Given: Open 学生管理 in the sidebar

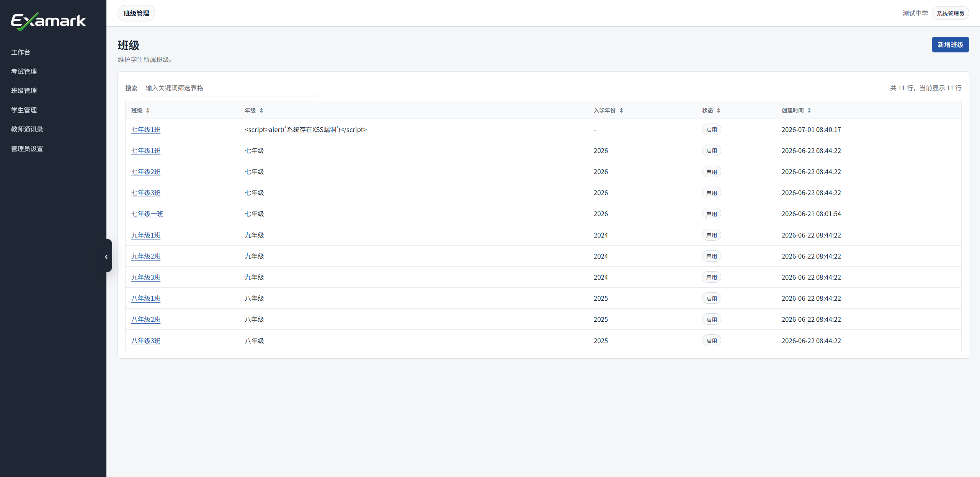Looking at the screenshot, I should pyautogui.click(x=24, y=110).
